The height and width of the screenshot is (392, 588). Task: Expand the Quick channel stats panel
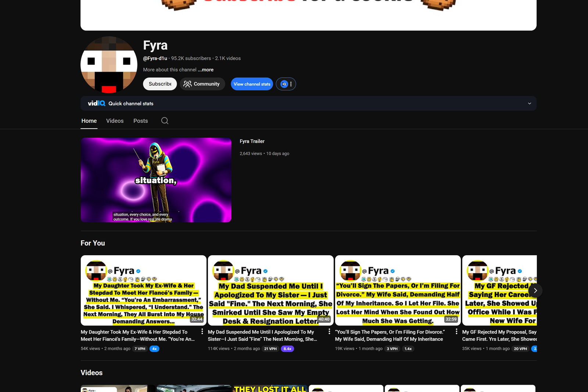coord(529,103)
